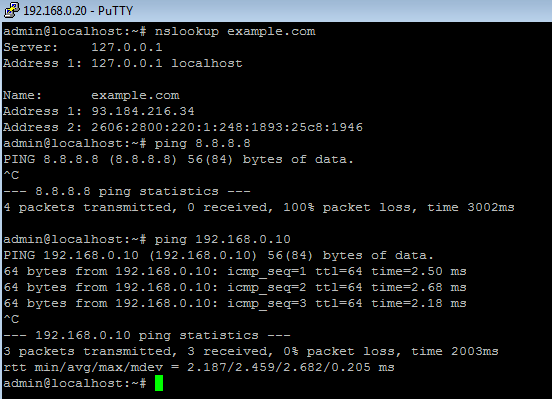Click the last admin@localhost prompt
Screen dimensions: 552x399
(x=75, y=383)
